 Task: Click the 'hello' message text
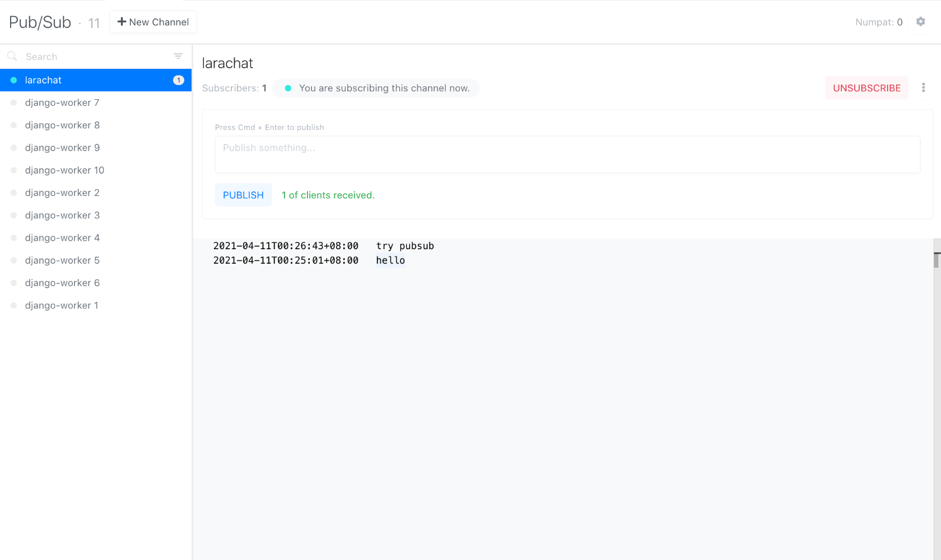coord(390,260)
